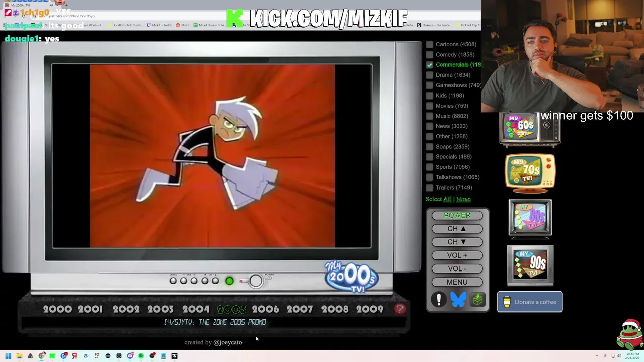Image resolution: width=644 pixels, height=362 pixels.
Task: Push the round power knob on the TV set
Action: pos(256,281)
